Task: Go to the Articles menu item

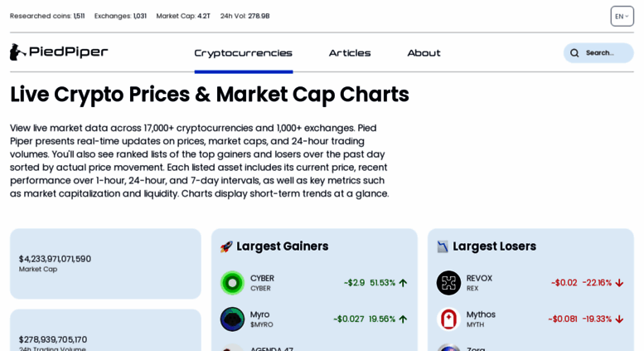Action: point(349,53)
